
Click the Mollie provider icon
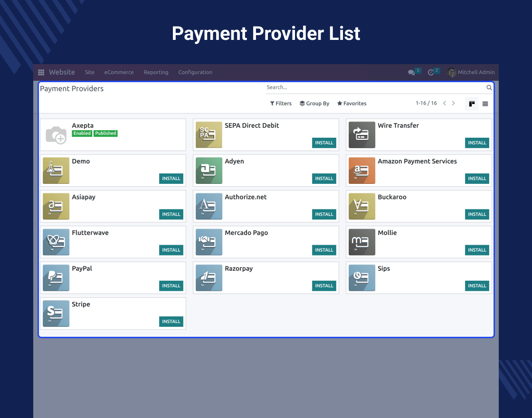[362, 242]
